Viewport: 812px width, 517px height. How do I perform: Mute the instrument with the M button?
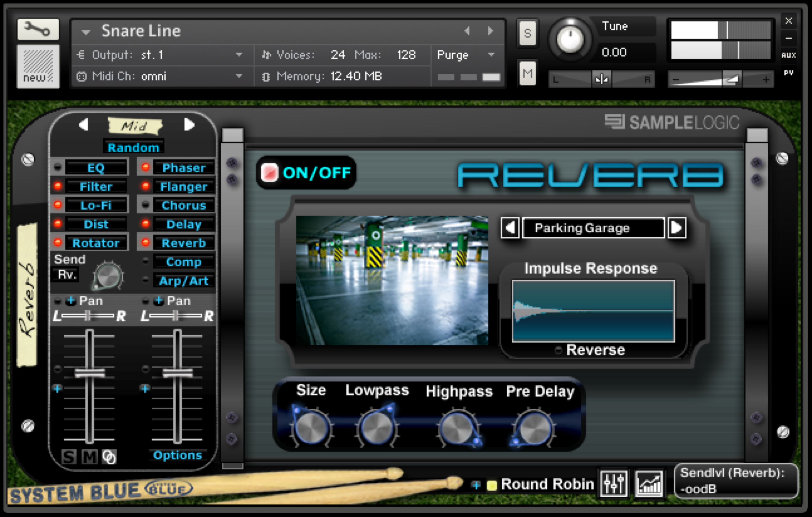click(528, 73)
